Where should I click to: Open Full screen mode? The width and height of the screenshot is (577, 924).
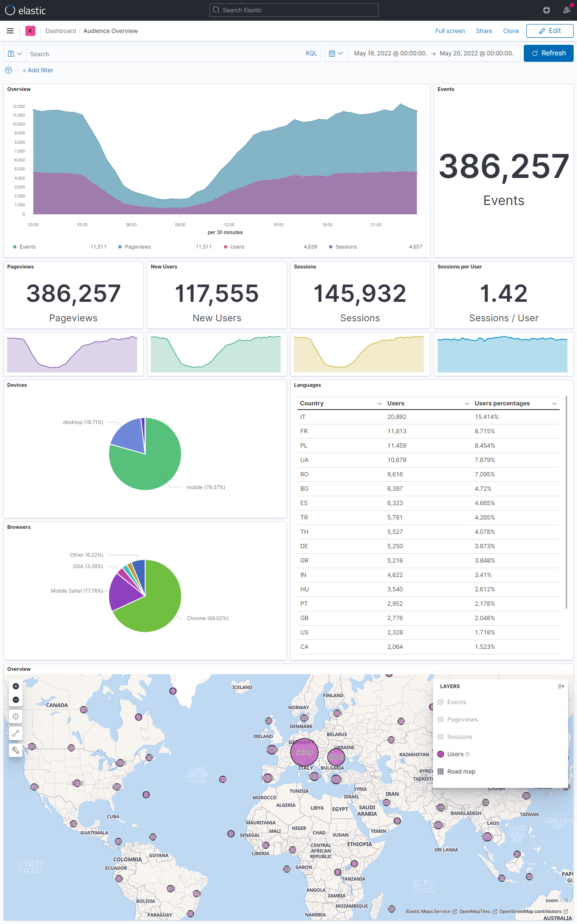click(450, 31)
